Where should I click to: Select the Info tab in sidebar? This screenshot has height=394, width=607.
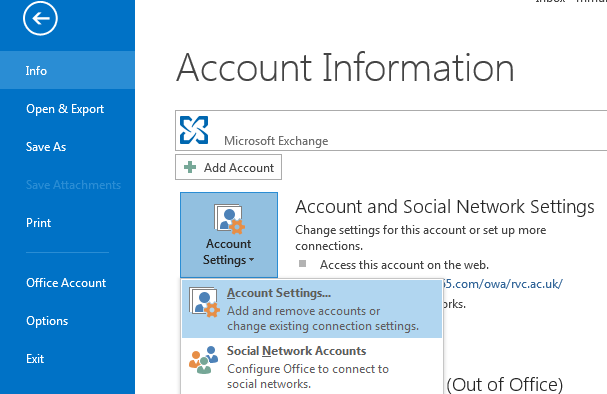67,70
